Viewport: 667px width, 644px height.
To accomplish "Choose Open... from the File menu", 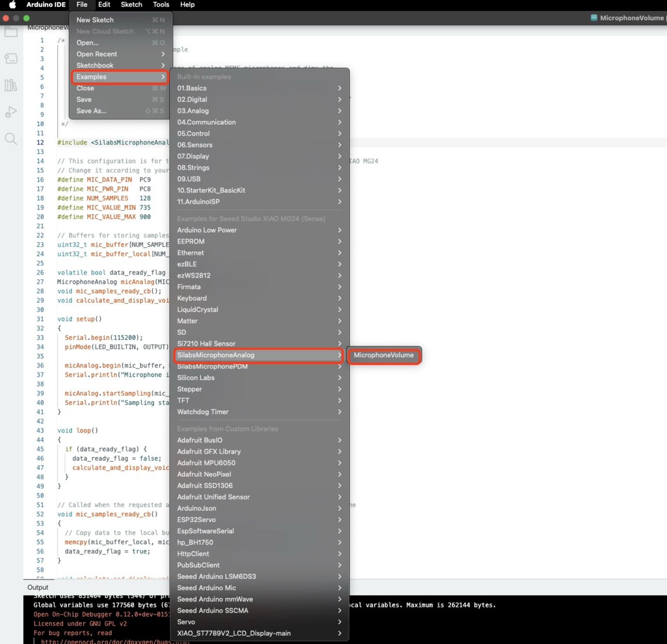I will point(120,43).
